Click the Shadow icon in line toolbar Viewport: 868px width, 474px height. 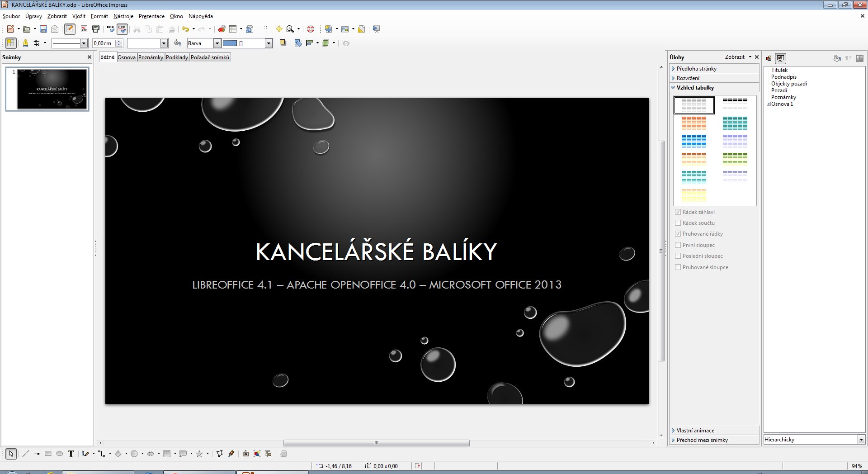pyautogui.click(x=283, y=43)
